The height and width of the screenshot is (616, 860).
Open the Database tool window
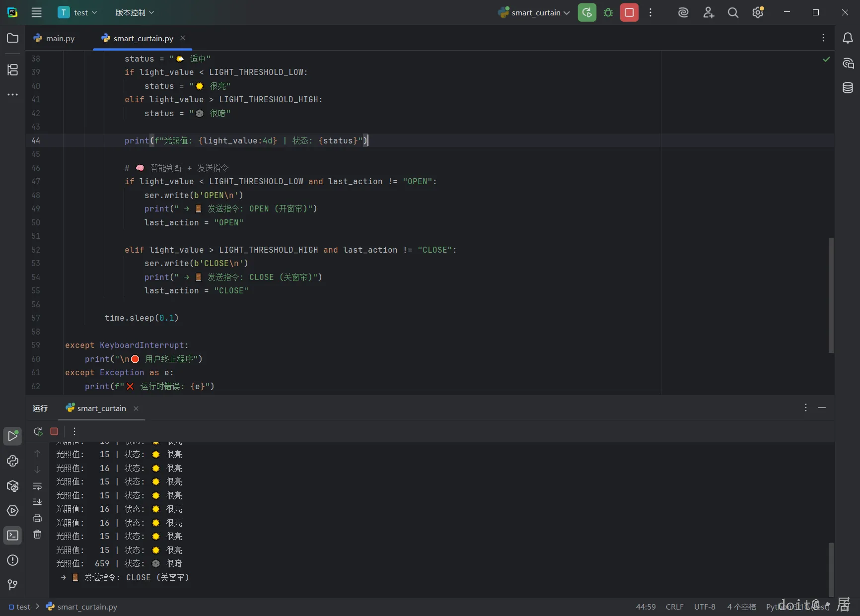[x=848, y=88]
